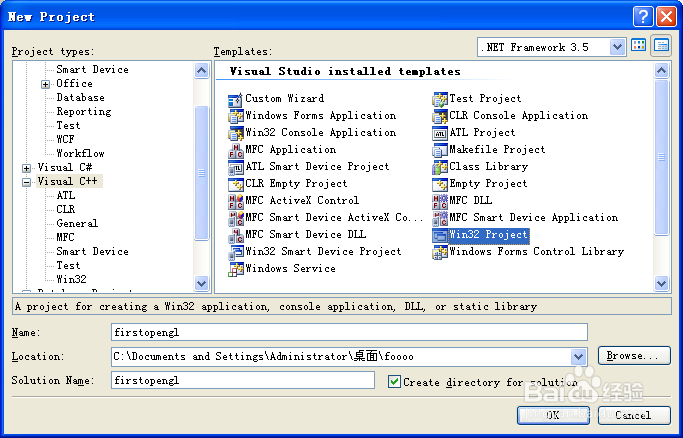This screenshot has width=683, height=438.
Task: Select the Reporting project type
Action: click(x=84, y=111)
